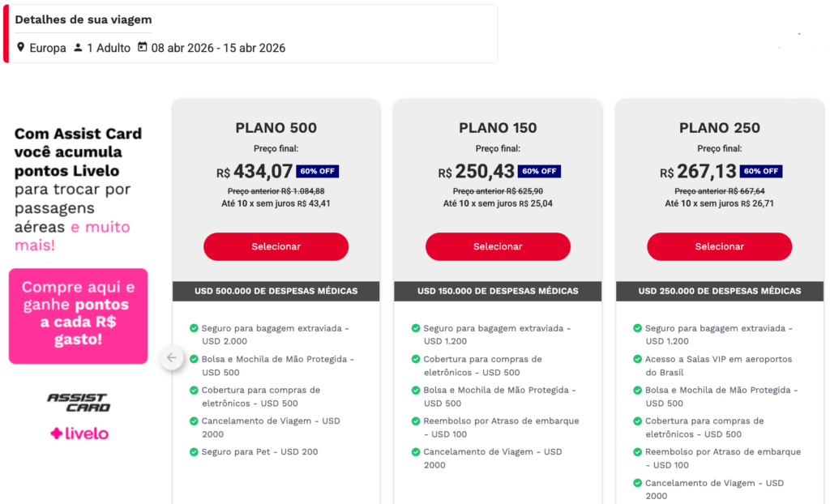The height and width of the screenshot is (504, 830).
Task: Click the strikethrough Preço anterior on Plano 150
Action: pyautogui.click(x=497, y=190)
